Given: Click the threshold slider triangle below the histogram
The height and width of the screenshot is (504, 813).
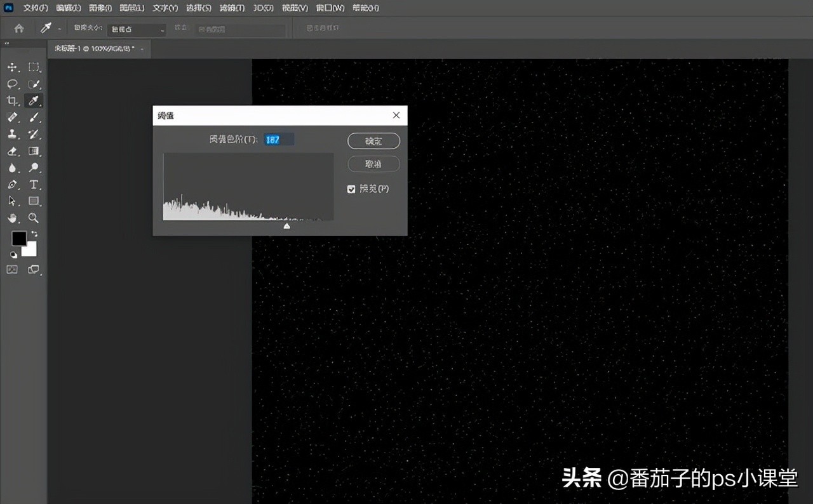Looking at the screenshot, I should coord(286,225).
